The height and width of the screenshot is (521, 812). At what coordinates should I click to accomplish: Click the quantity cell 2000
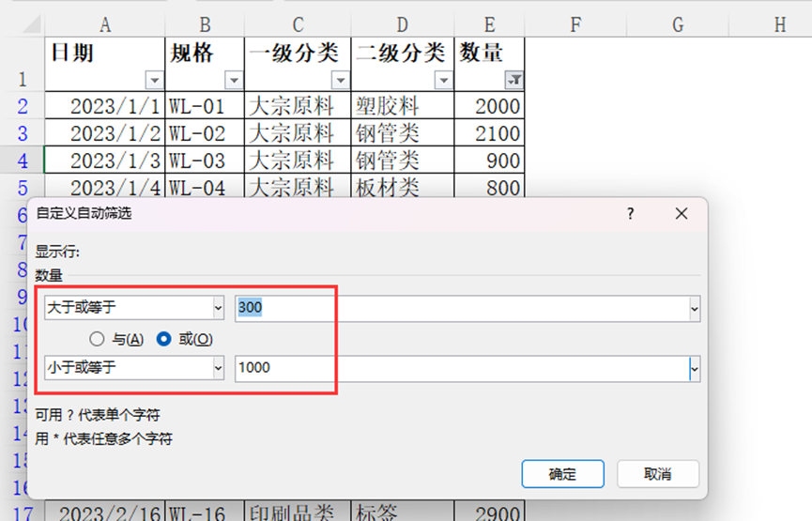click(x=489, y=106)
